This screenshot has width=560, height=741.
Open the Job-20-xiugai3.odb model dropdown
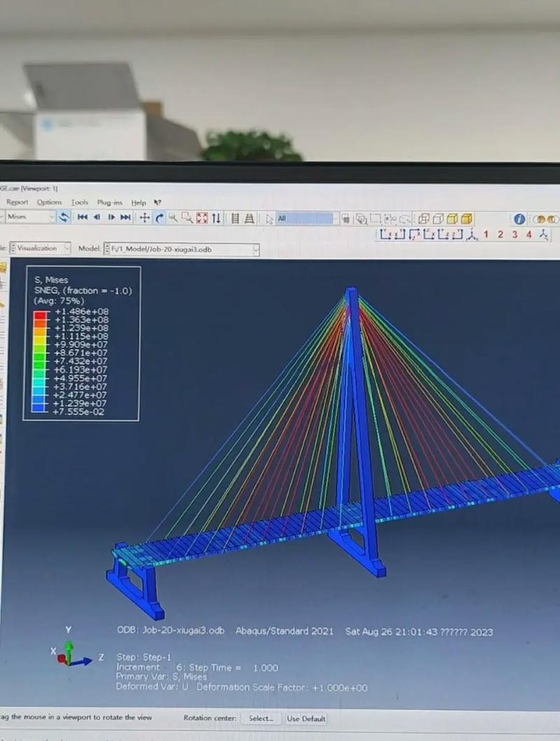pyautogui.click(x=255, y=249)
